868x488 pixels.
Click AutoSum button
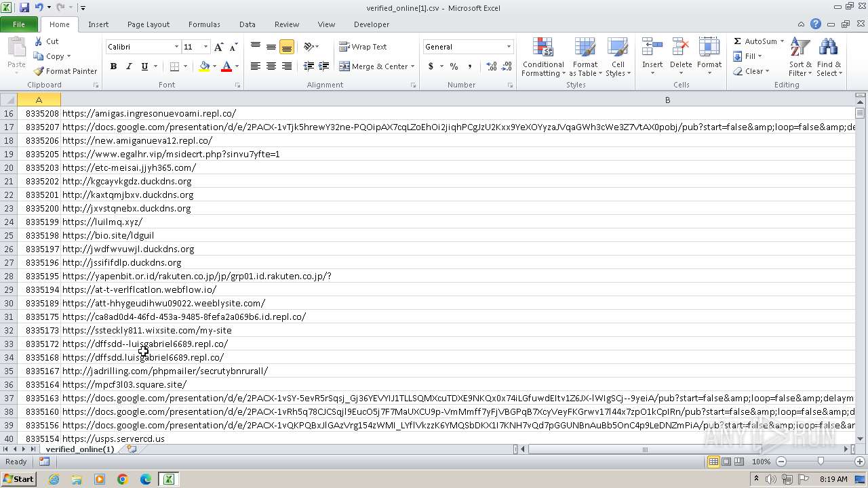(x=754, y=41)
